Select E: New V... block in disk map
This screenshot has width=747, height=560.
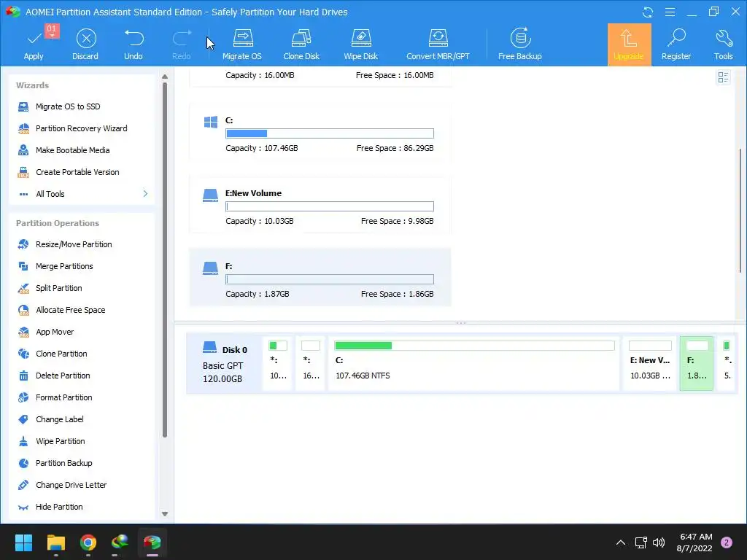tap(650, 363)
